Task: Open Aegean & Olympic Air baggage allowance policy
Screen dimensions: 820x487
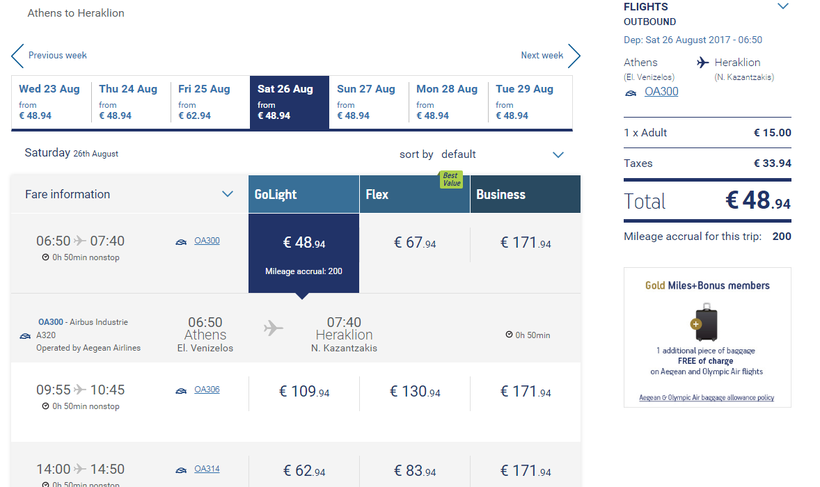Action: pos(706,398)
